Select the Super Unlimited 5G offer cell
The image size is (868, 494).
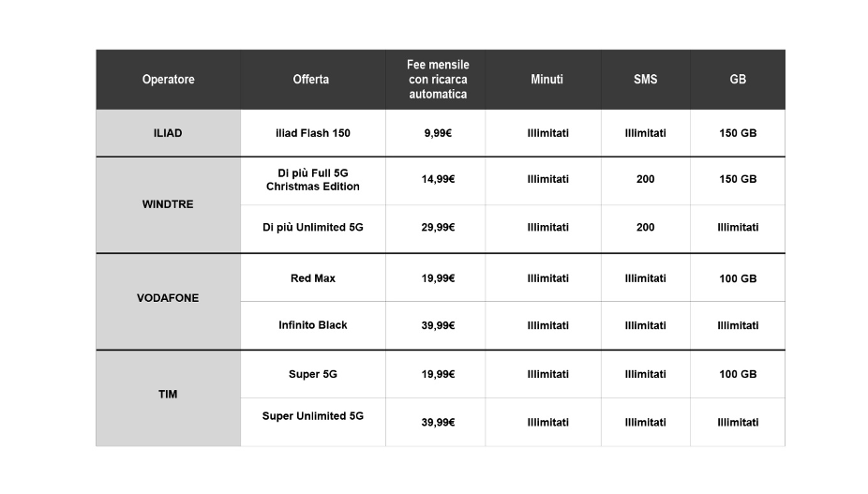[x=312, y=416]
